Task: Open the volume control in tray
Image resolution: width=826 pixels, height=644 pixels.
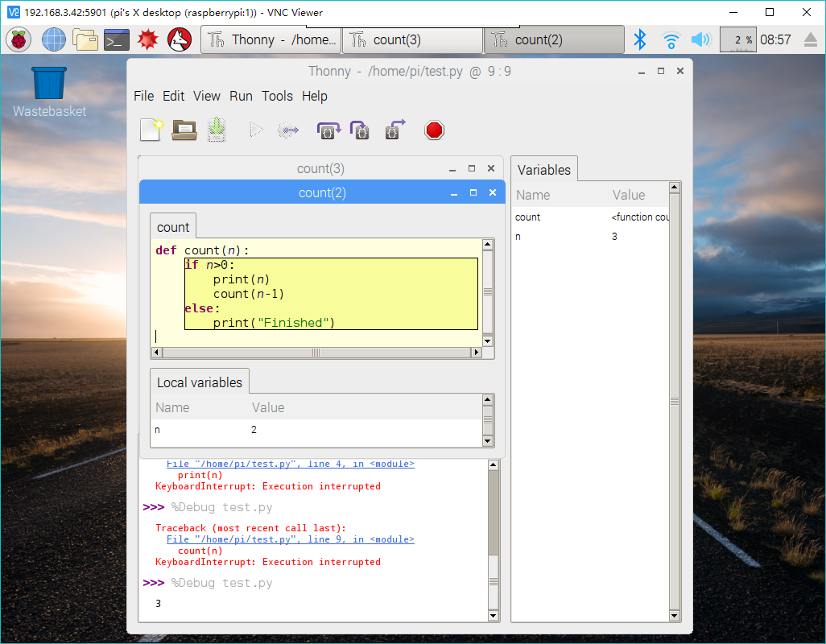Action: (x=700, y=39)
